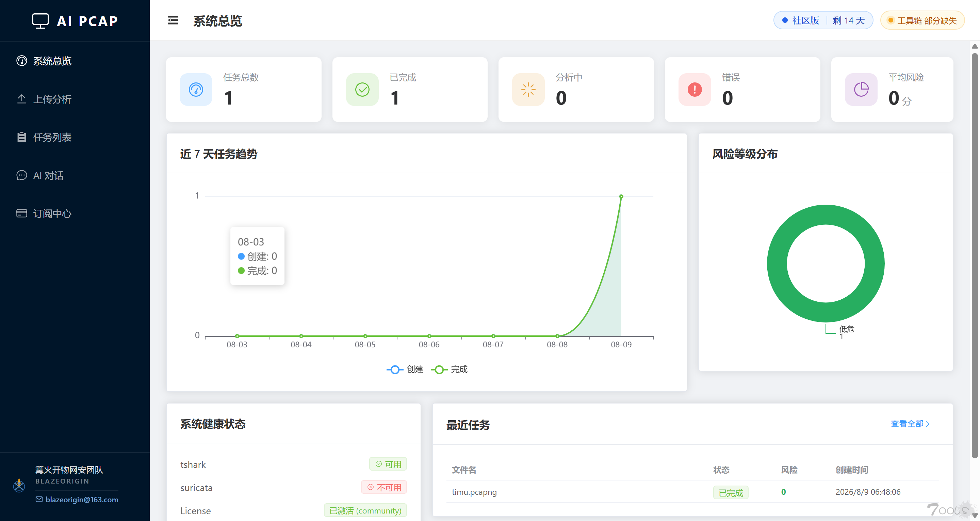The height and width of the screenshot is (521, 980).
Task: Click the AI PCAP monitor logo icon
Action: (x=40, y=20)
